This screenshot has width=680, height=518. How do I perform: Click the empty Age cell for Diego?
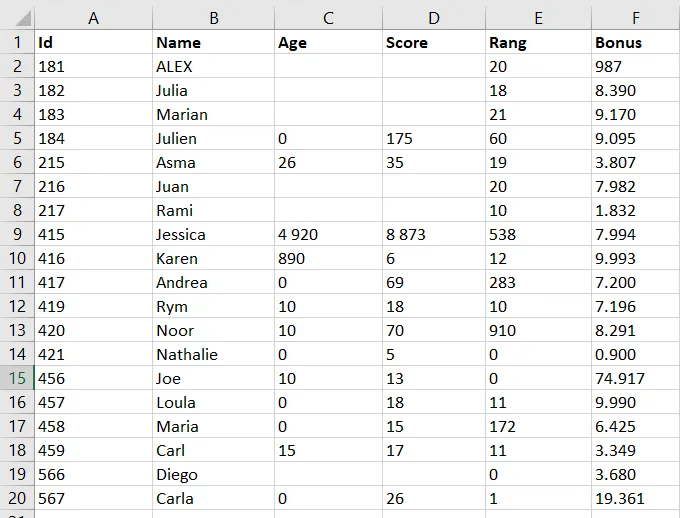tap(328, 474)
